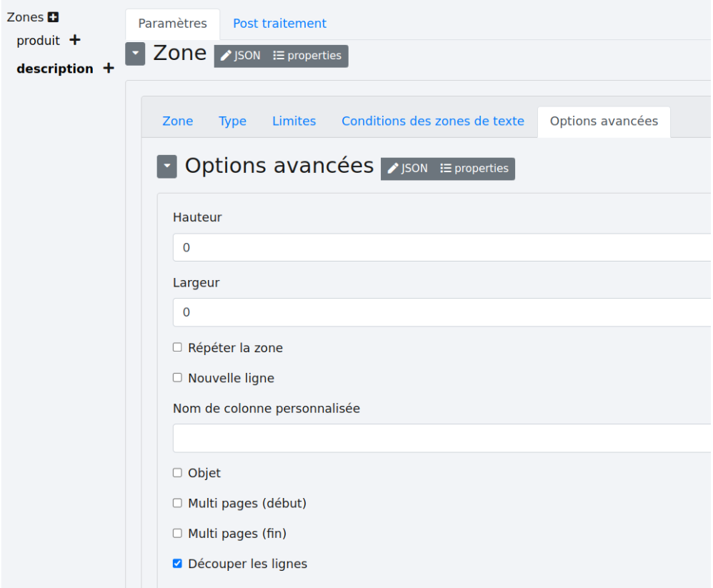
Task: Collapse the Zone section
Action: [x=135, y=54]
